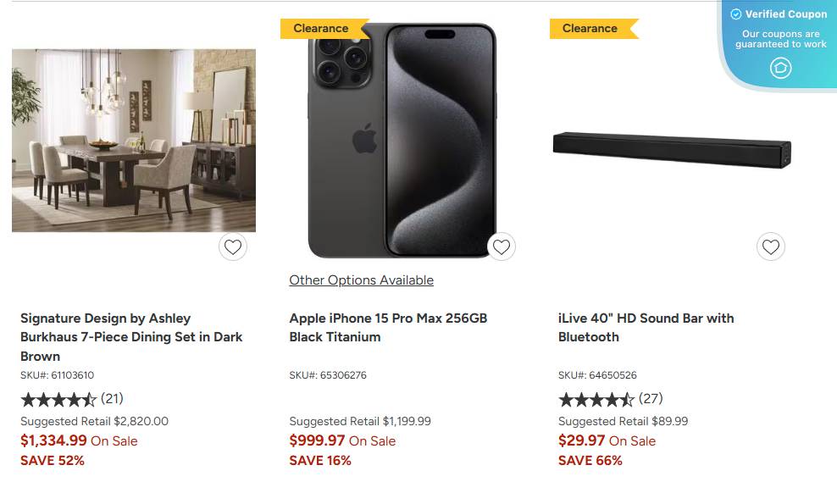Toggle the favorite heart on the Ashley dining set
The image size is (837, 504).
pos(233,246)
